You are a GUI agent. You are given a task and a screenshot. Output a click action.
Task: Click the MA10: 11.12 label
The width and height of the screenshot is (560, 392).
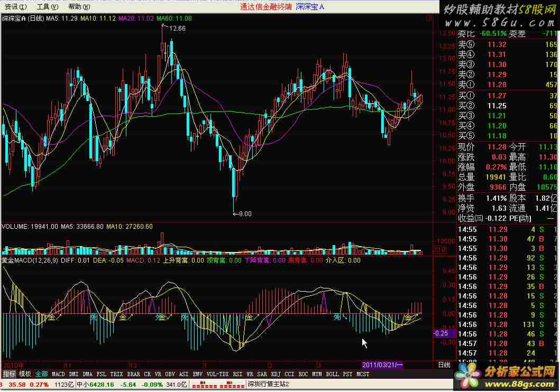coord(98,18)
